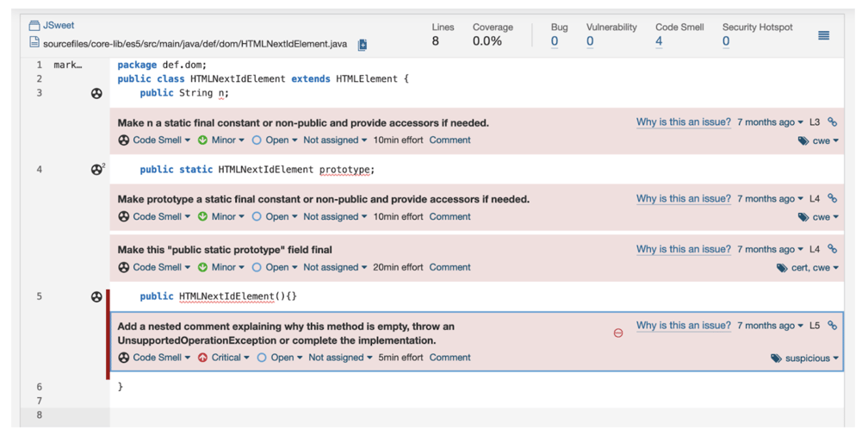The image size is (868, 436).
Task: Click the JSweet project link
Action: tap(59, 26)
